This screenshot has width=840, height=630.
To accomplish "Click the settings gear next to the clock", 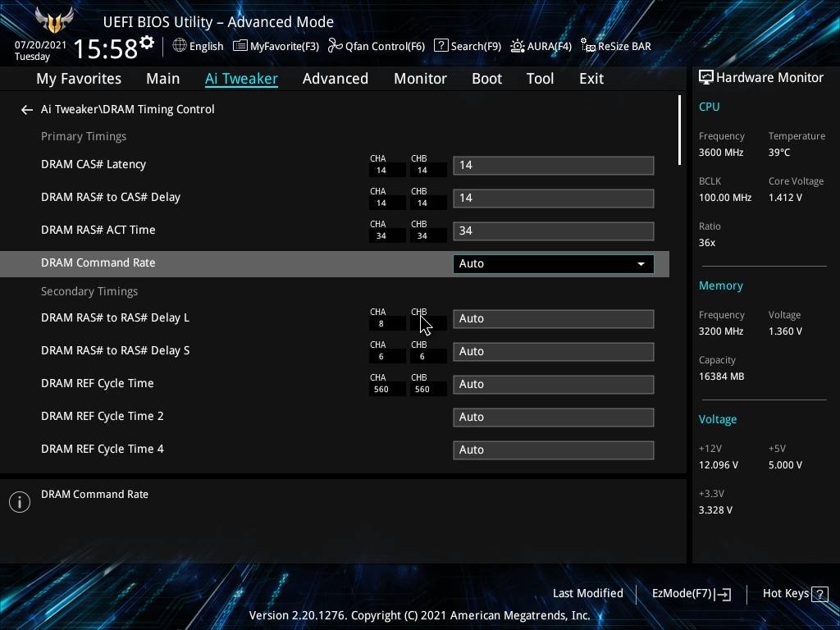I will coord(147,43).
